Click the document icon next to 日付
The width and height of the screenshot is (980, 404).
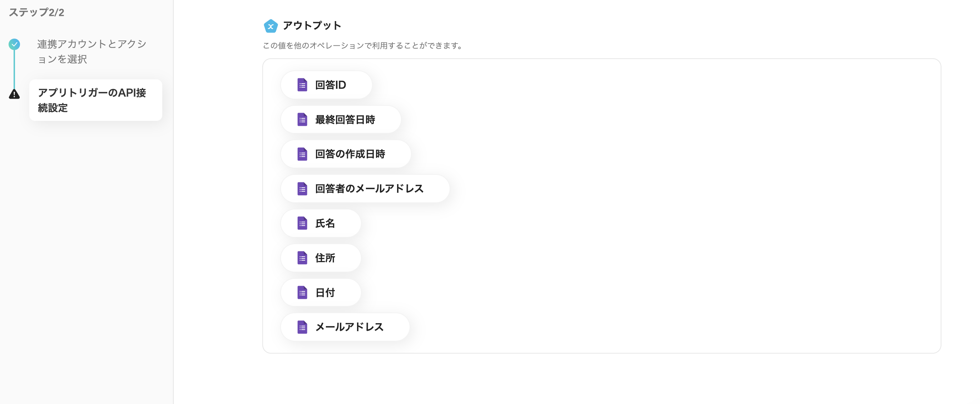click(x=302, y=292)
